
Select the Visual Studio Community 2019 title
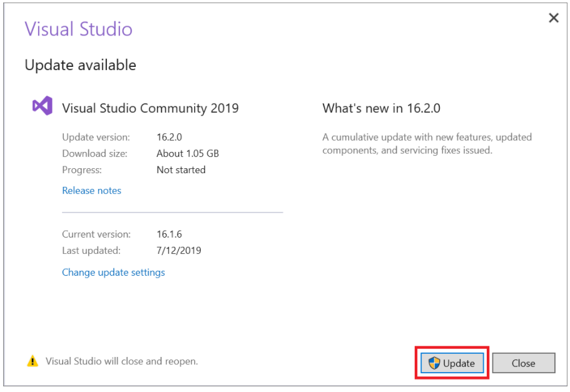coord(150,108)
